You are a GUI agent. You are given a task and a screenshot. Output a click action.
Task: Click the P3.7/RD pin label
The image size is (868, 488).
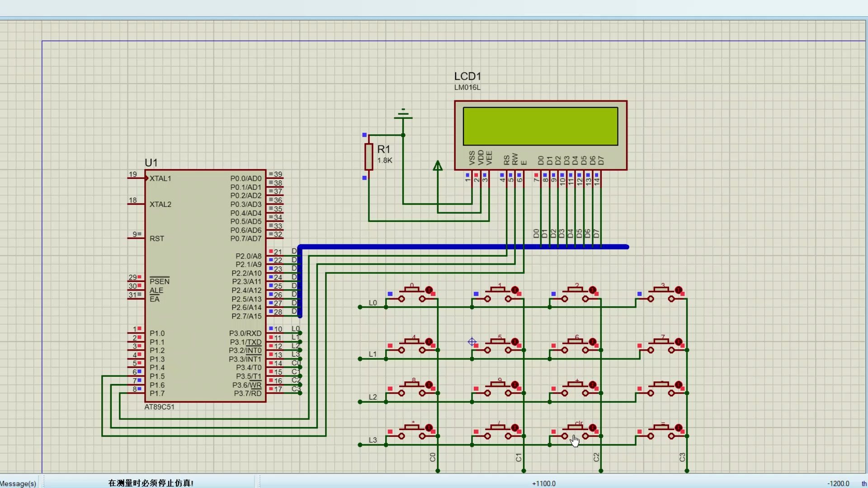[248, 394]
